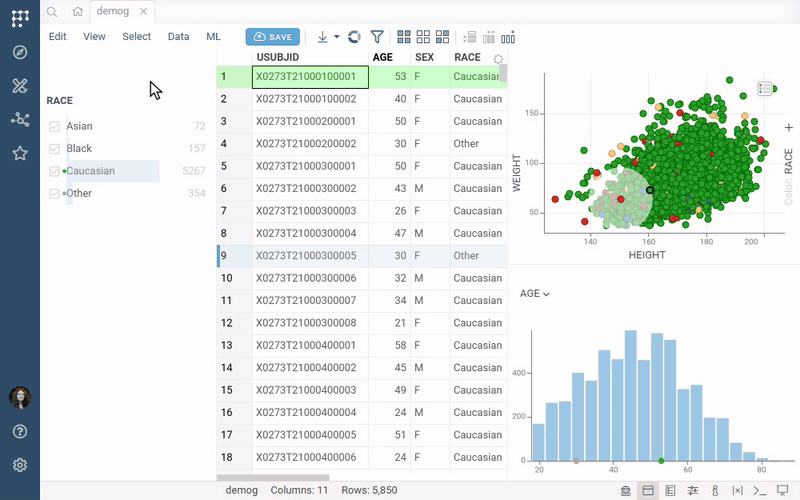Click the horizontal grid scrollbar
Viewport: 800px width, 500px height.
(x=273, y=478)
